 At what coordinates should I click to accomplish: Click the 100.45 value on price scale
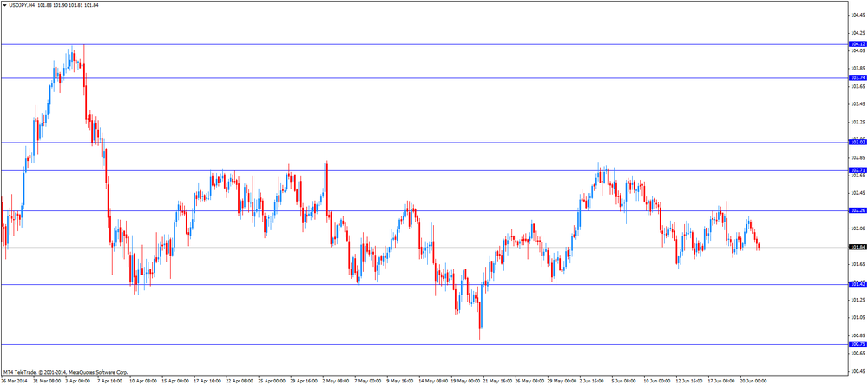[x=858, y=370]
